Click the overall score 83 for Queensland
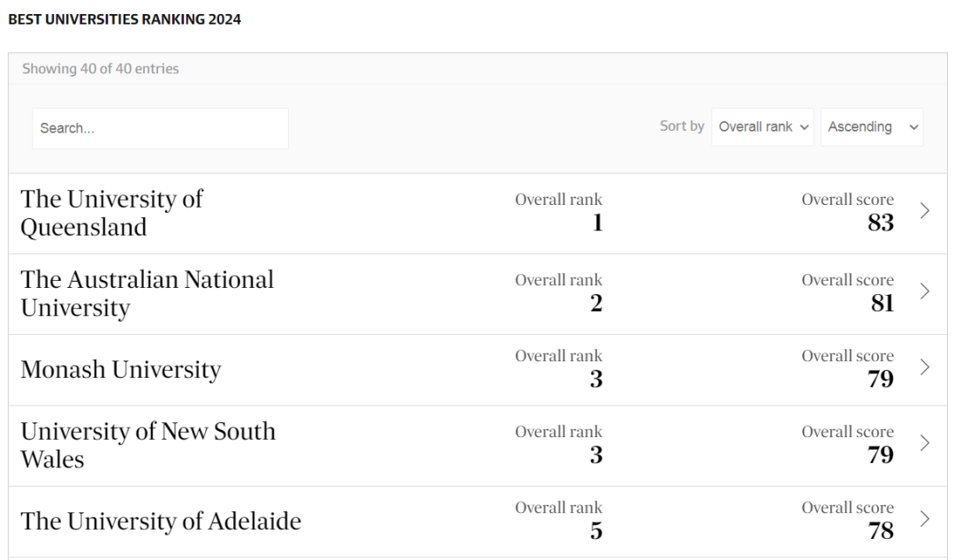 pyautogui.click(x=880, y=223)
